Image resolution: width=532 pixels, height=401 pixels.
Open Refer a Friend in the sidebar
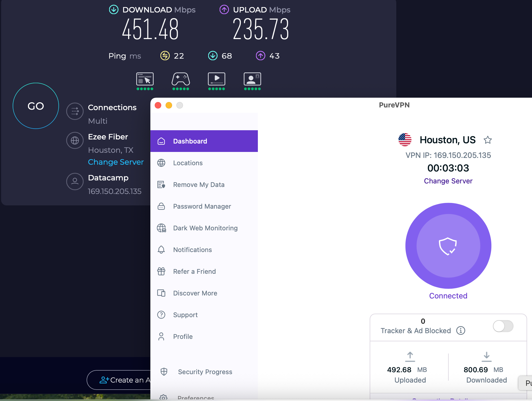(204, 271)
